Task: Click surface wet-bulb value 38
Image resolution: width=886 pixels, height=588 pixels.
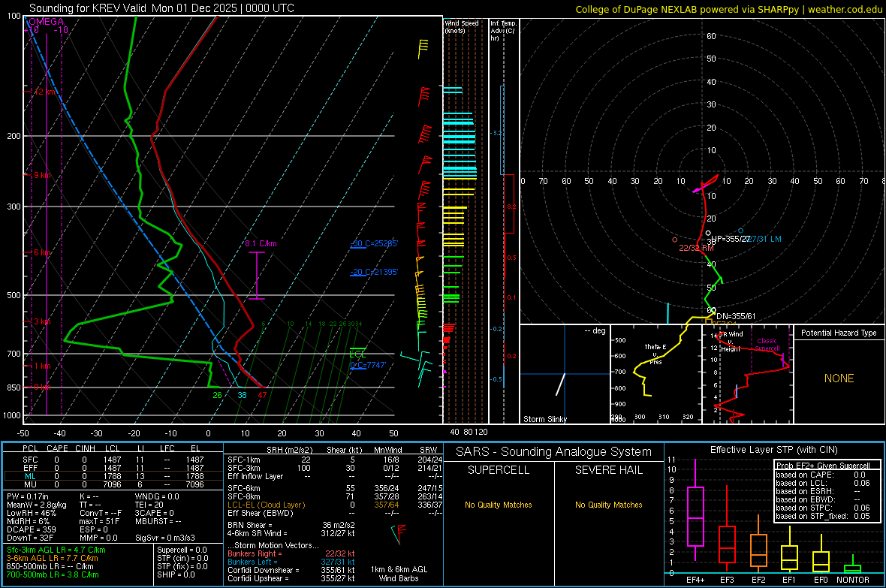Action: pyautogui.click(x=242, y=395)
